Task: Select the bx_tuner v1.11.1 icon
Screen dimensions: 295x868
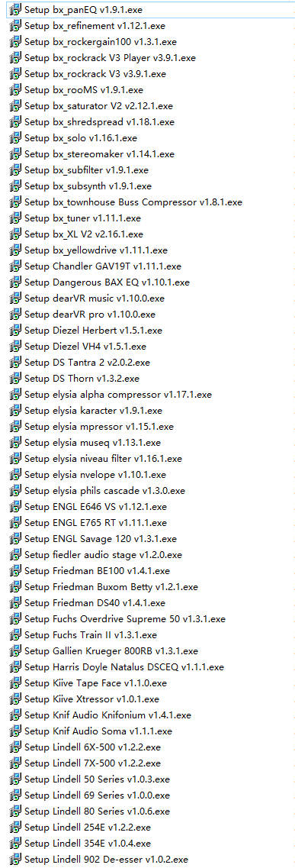Action: click(15, 218)
